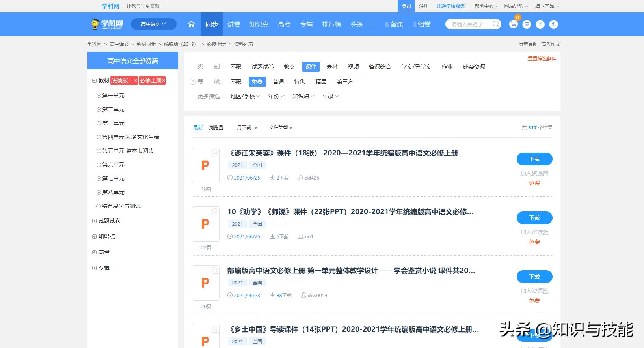The image size is (644, 348).
Task: Open the 高中语文 subject dropdown
Action: tap(153, 24)
